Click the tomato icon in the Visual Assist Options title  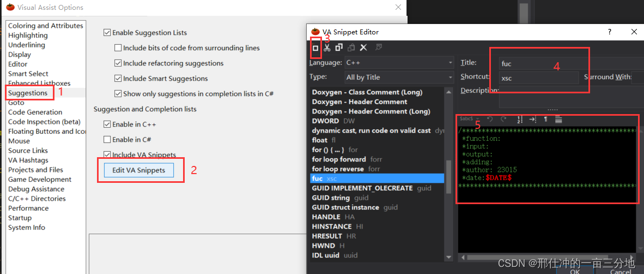[x=10, y=7]
